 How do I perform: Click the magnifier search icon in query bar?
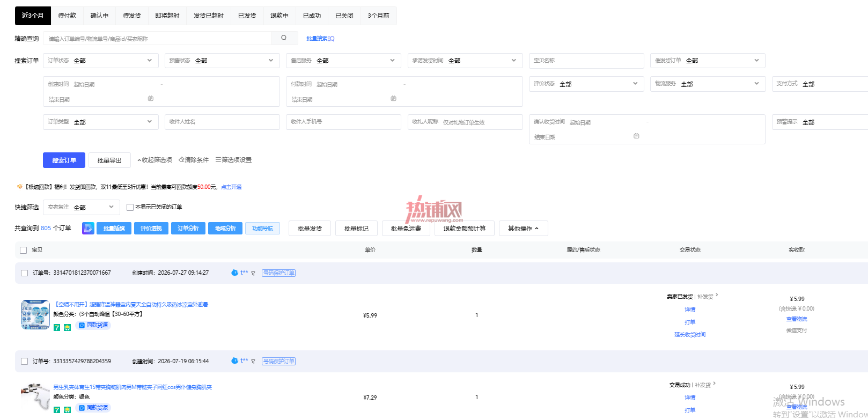pyautogui.click(x=284, y=38)
